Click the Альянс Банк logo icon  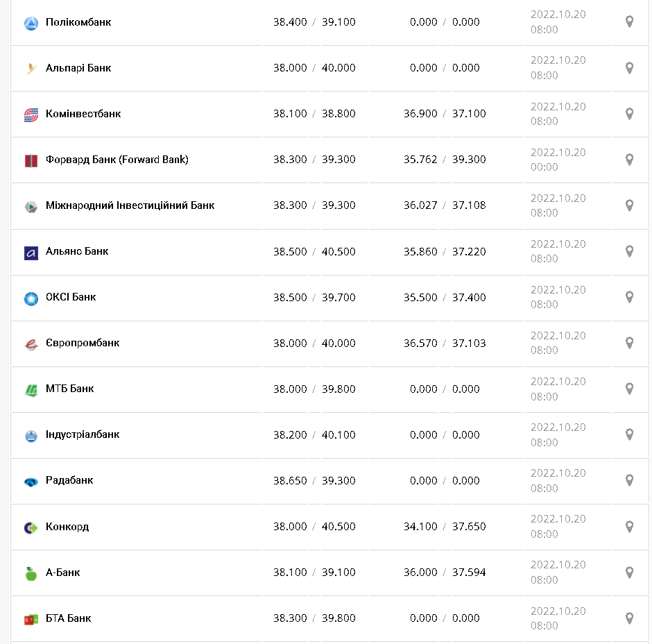[x=31, y=252]
